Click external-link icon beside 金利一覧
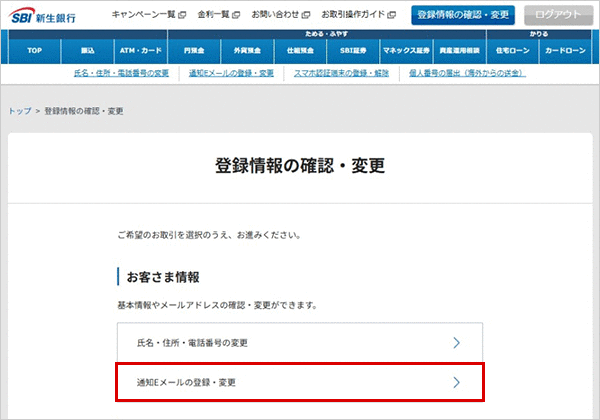The width and height of the screenshot is (600, 420). [x=236, y=15]
